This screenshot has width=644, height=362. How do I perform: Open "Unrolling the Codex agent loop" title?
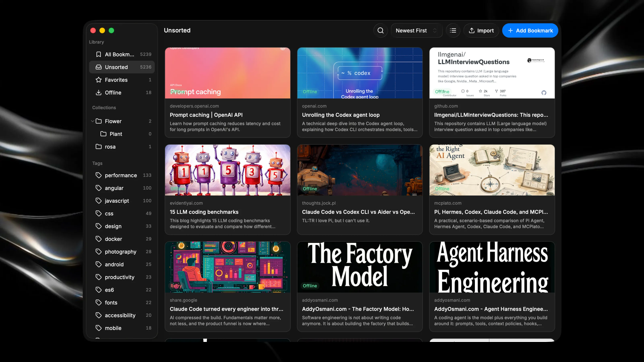tap(341, 115)
